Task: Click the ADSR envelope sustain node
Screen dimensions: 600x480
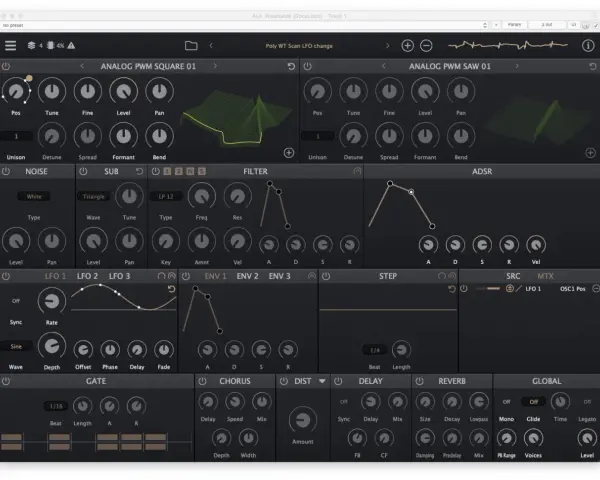Action: coord(411,192)
